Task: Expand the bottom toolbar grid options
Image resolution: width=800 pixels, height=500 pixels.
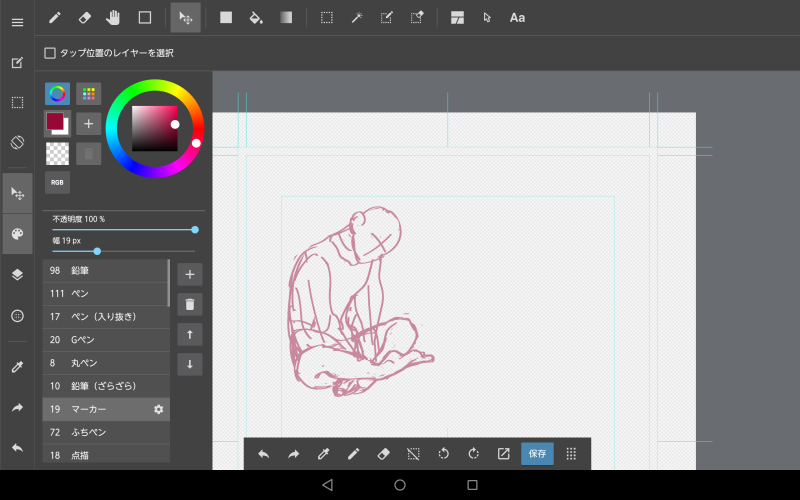Action: pyautogui.click(x=571, y=453)
